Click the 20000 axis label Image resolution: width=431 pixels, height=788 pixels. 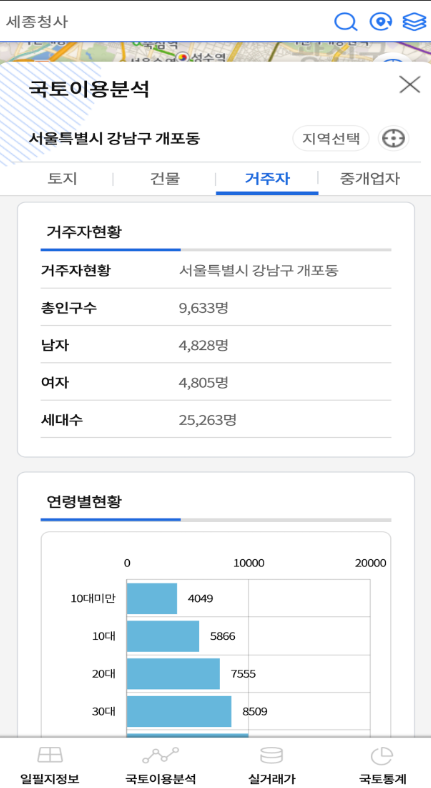[x=371, y=563]
